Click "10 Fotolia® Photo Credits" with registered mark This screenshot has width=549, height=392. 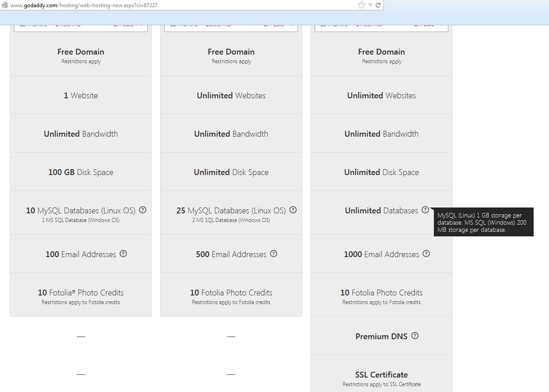[x=81, y=293]
